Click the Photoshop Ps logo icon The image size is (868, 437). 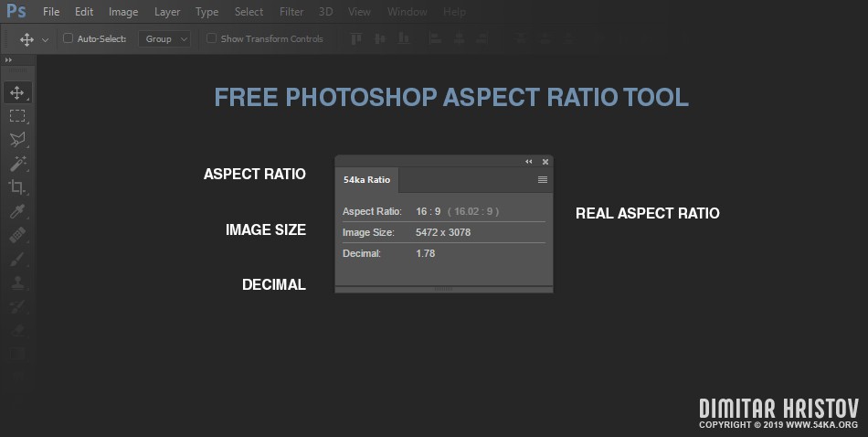16,12
